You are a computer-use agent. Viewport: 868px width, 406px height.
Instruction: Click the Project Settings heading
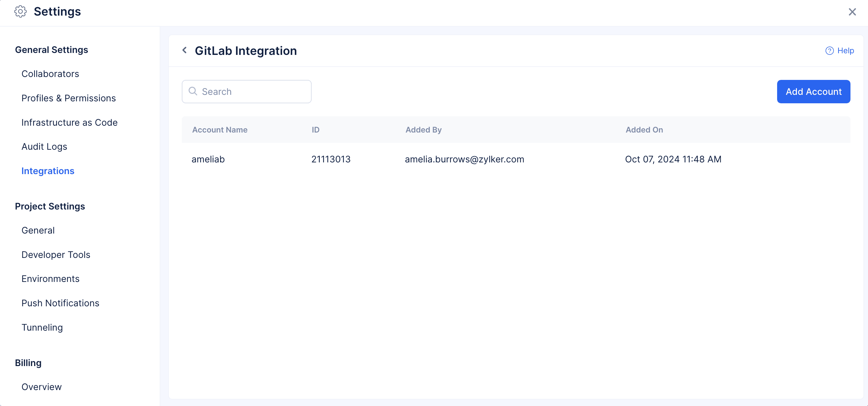(x=50, y=206)
